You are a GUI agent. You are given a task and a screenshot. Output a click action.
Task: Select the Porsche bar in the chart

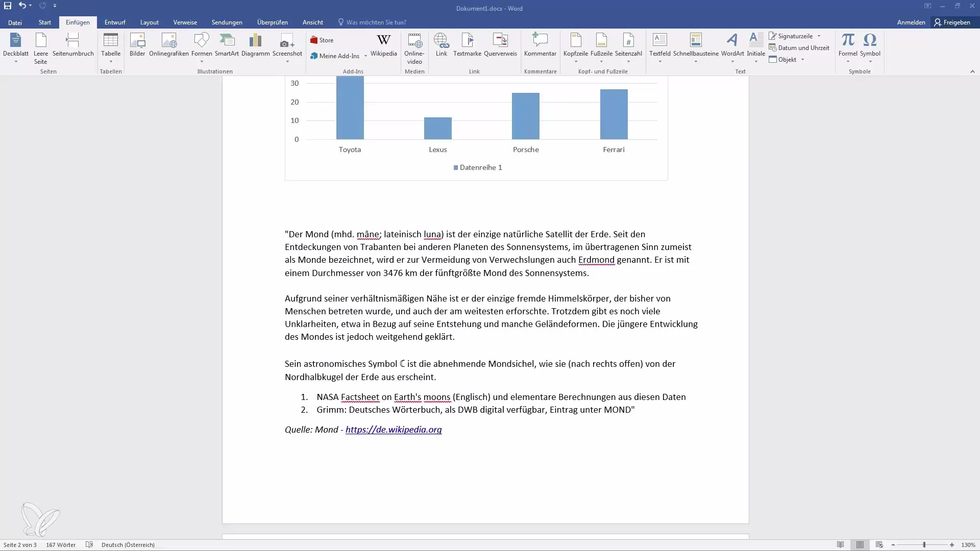click(x=526, y=116)
